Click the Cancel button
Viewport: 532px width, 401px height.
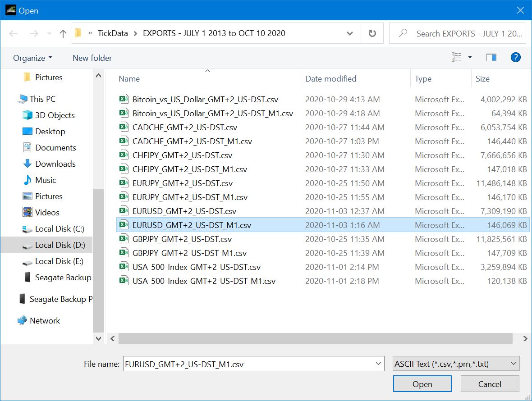pos(490,384)
